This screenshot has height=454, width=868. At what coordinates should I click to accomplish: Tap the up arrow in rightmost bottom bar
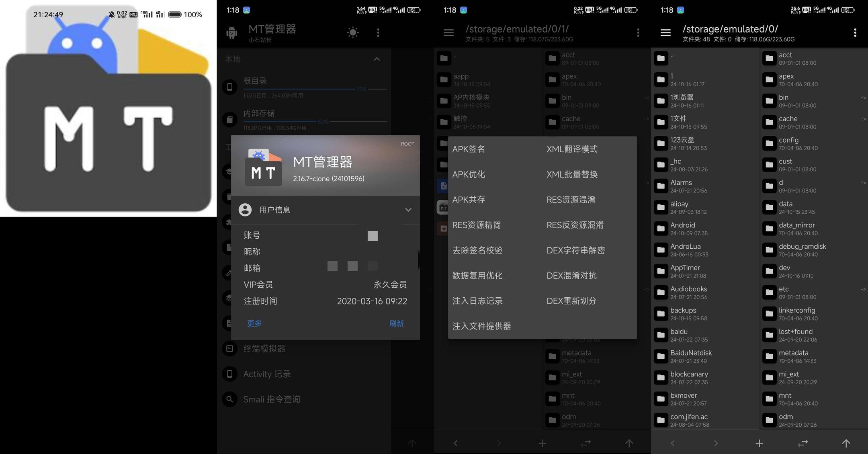(x=846, y=443)
